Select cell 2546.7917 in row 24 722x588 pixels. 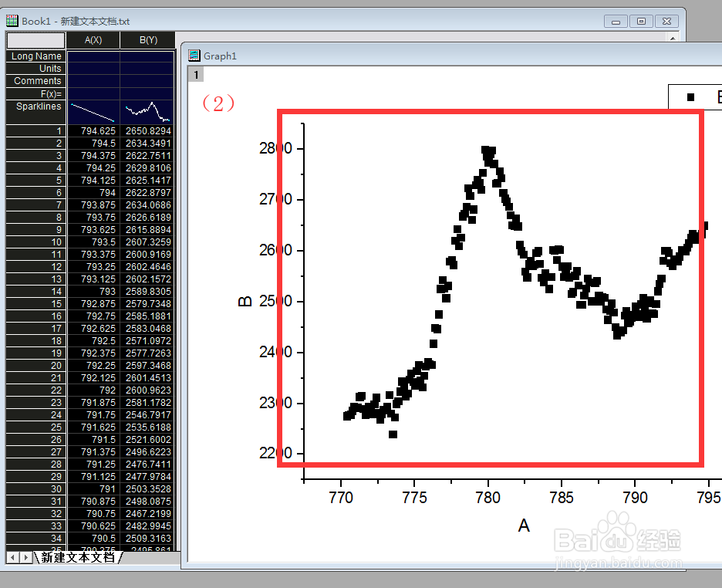coord(147,415)
